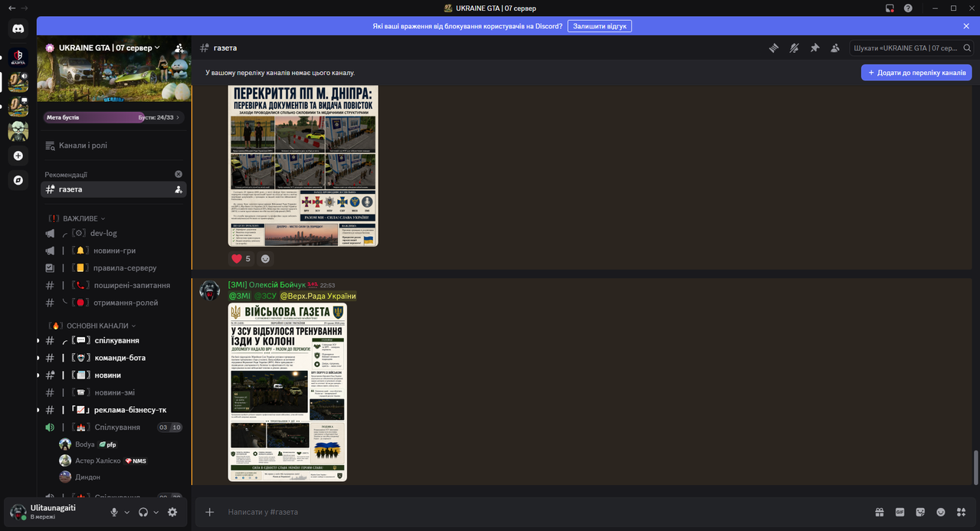Open the emoji picker

pos(941,512)
